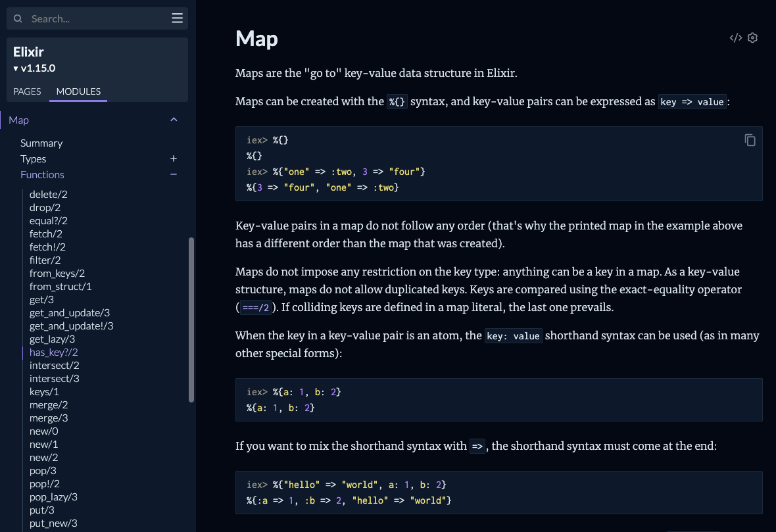Select the Map module tree item

[x=19, y=120]
